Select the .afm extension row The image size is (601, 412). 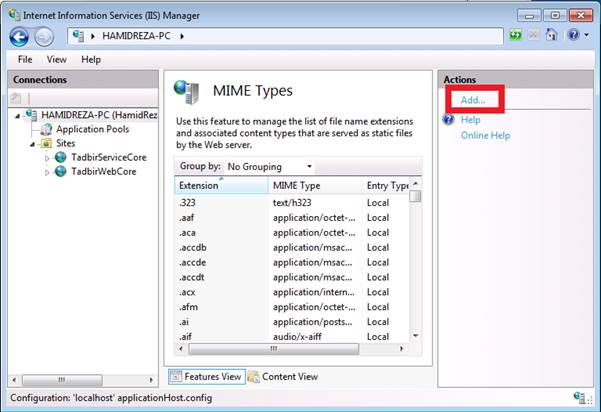292,307
